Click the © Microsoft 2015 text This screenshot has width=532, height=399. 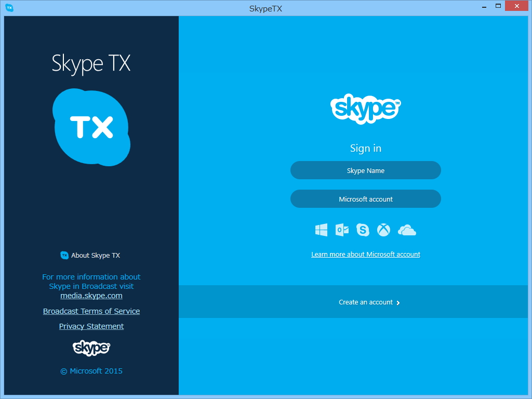[x=91, y=370]
